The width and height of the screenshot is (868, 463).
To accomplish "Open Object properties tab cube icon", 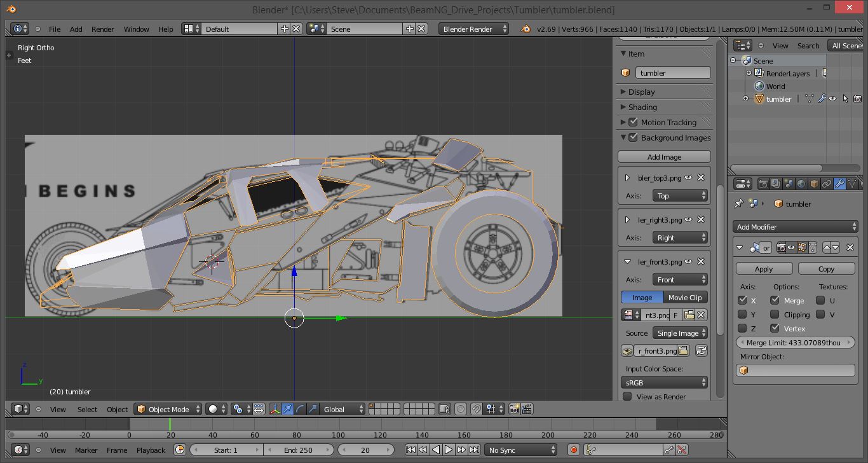I will pos(814,184).
